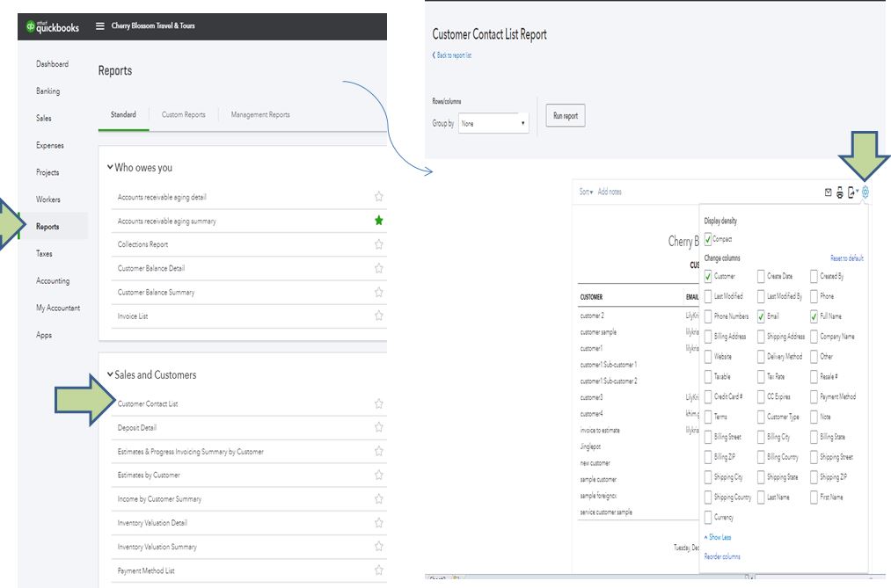The width and height of the screenshot is (891, 588).
Task: Click the Reorder columns link
Action: click(x=722, y=556)
